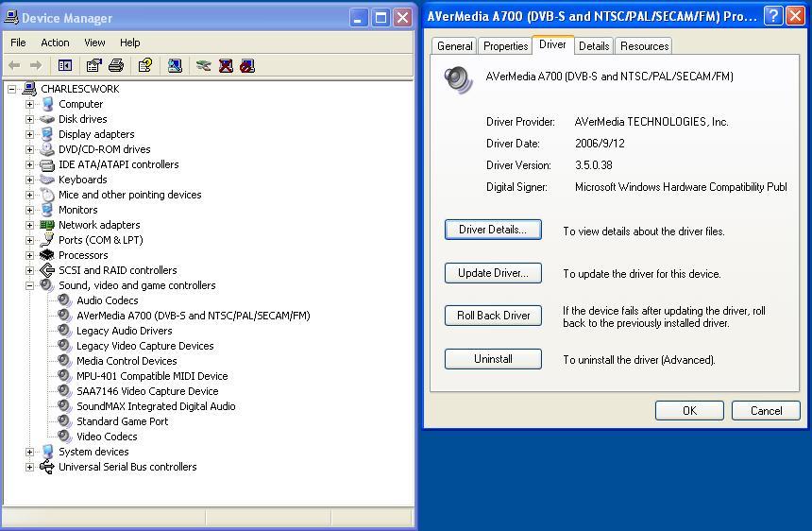Screen dimensions: 812x531
Task: Click the DVD/CD-ROM drives category icon
Action: pyautogui.click(x=47, y=149)
